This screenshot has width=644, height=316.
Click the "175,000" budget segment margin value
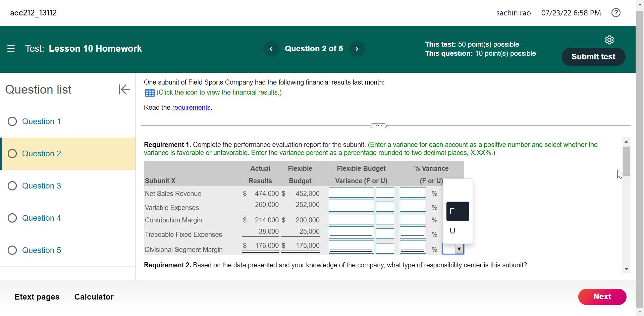[x=308, y=246]
